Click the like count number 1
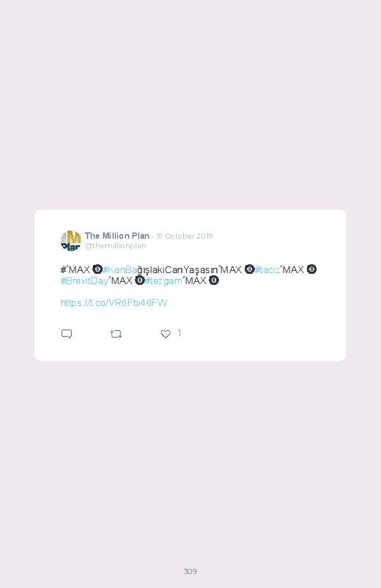The height and width of the screenshot is (588, 381). pyautogui.click(x=180, y=333)
